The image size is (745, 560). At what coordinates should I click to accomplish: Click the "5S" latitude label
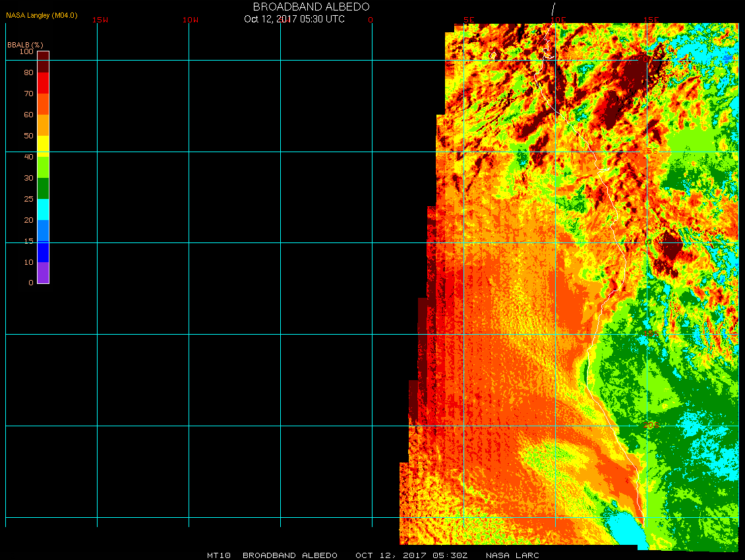pyautogui.click(x=652, y=151)
